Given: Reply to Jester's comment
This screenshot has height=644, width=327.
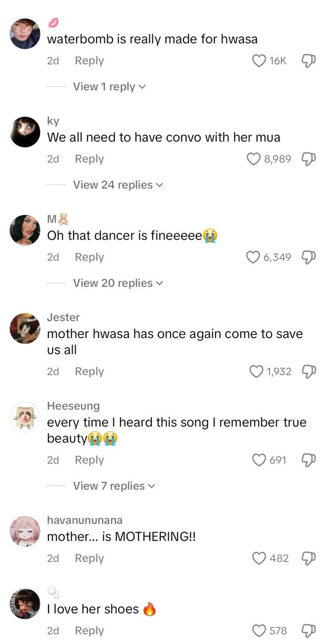Looking at the screenshot, I should click(x=89, y=371).
